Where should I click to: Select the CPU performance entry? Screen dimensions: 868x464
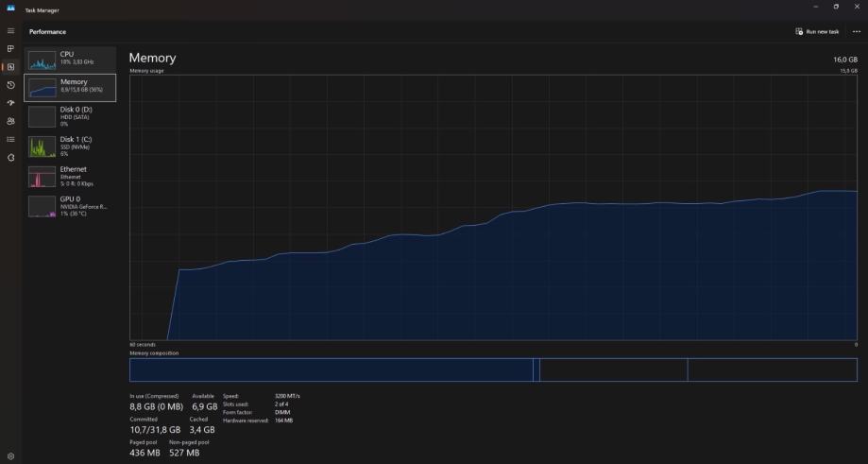pos(70,59)
